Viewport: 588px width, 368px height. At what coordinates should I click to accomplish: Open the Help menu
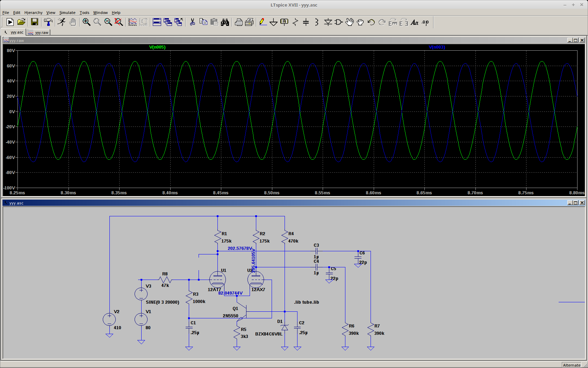pyautogui.click(x=116, y=13)
